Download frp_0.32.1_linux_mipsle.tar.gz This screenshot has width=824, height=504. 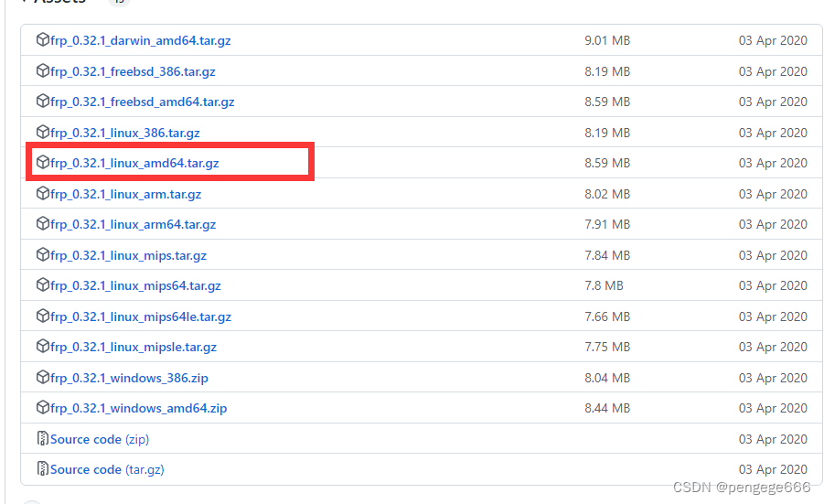pyautogui.click(x=134, y=347)
